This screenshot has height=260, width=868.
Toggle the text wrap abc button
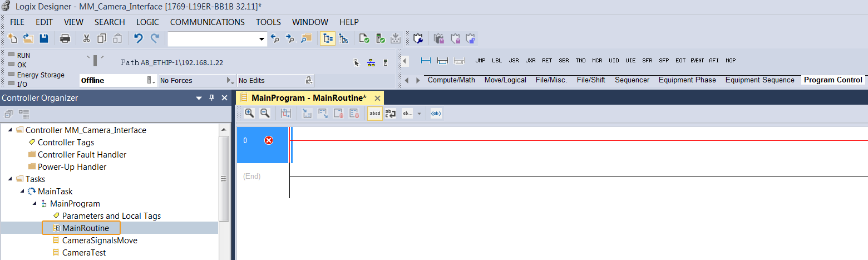(x=391, y=114)
